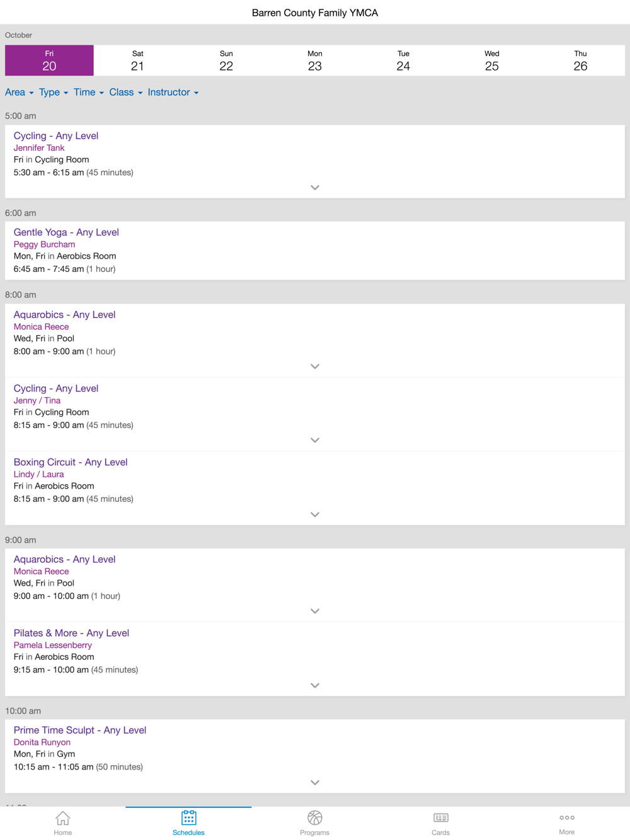Expand the Pilates & More class details
This screenshot has height=840, width=630.
pos(315,685)
